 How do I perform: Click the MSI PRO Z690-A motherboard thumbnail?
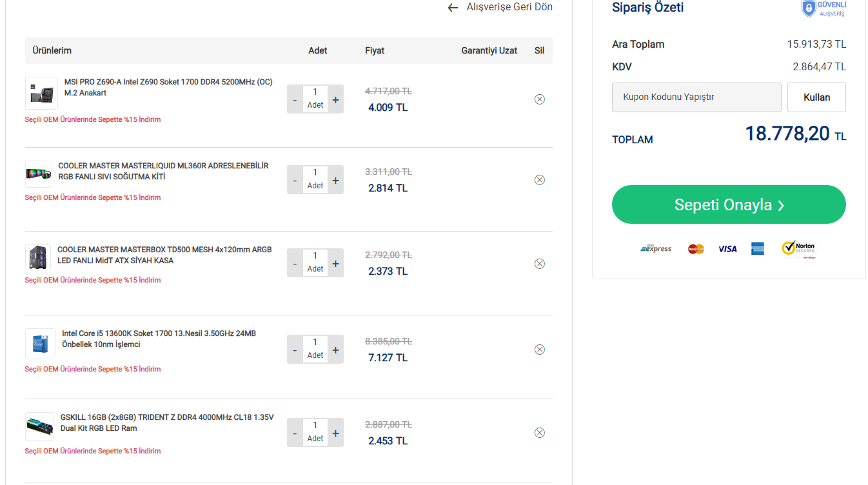[x=42, y=94]
